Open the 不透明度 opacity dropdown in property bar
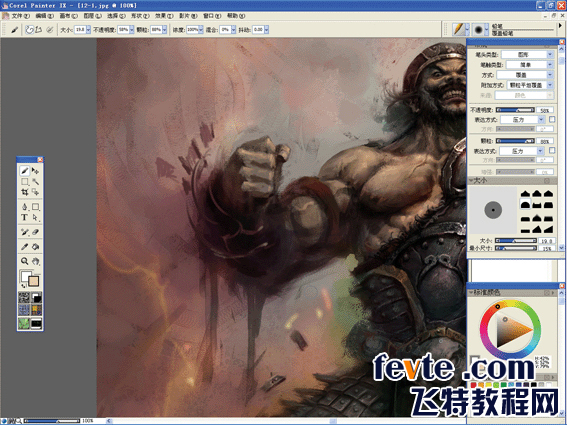Image resolution: width=567 pixels, height=425 pixels. pyautogui.click(x=132, y=30)
